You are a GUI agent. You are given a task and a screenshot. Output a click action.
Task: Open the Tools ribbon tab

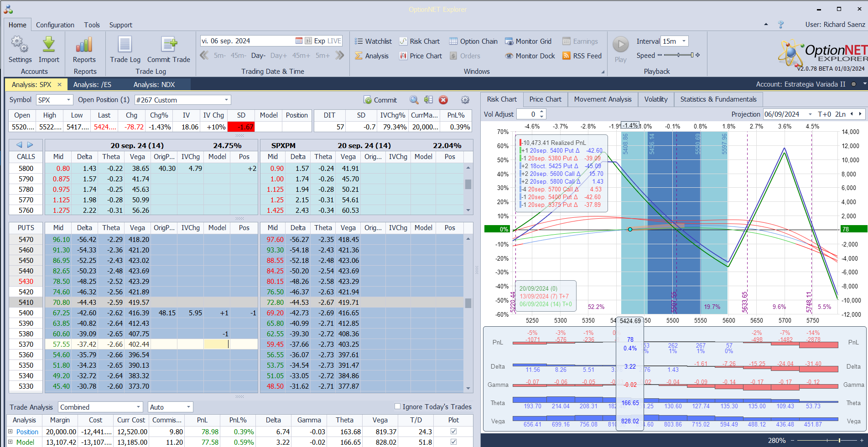(x=92, y=25)
